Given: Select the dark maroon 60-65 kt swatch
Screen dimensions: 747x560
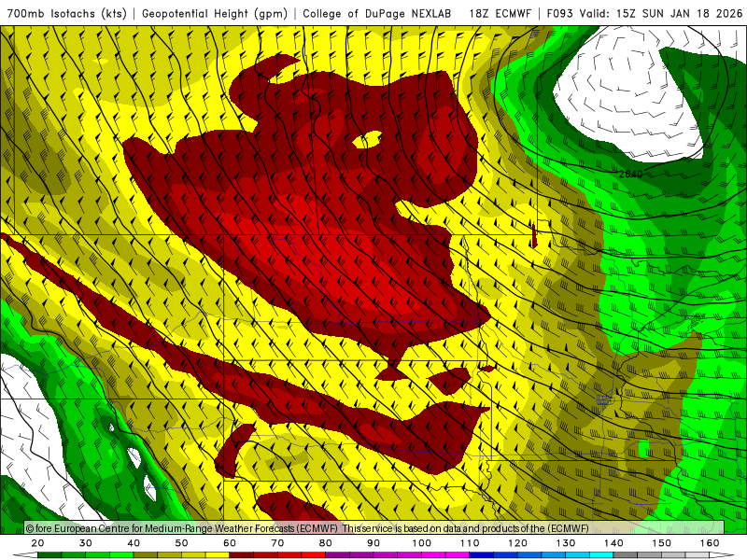Looking at the screenshot, I should pos(242,554).
